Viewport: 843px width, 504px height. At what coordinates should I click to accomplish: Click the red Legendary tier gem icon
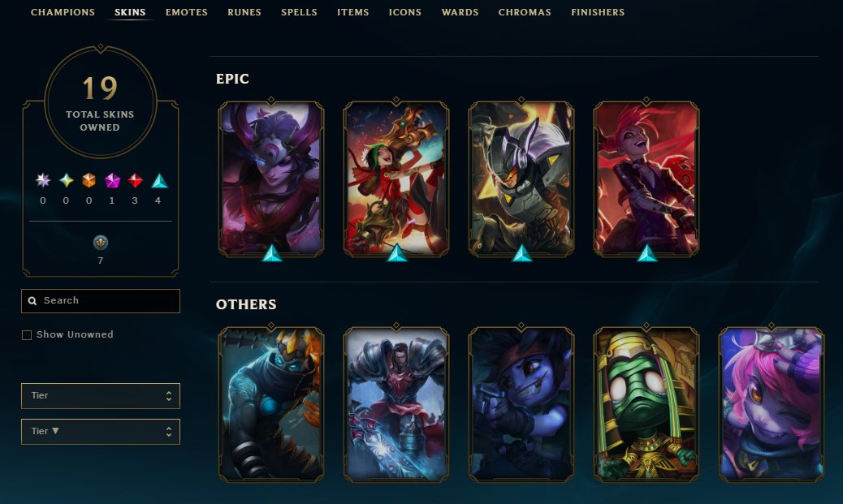(x=135, y=180)
